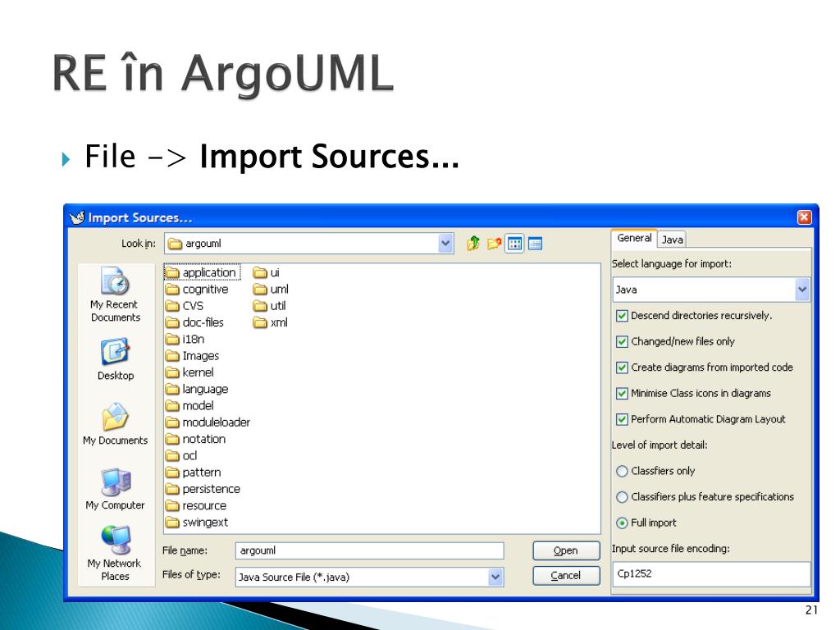Toggle Create diagrams from imported code
The height and width of the screenshot is (630, 840).
click(x=622, y=367)
